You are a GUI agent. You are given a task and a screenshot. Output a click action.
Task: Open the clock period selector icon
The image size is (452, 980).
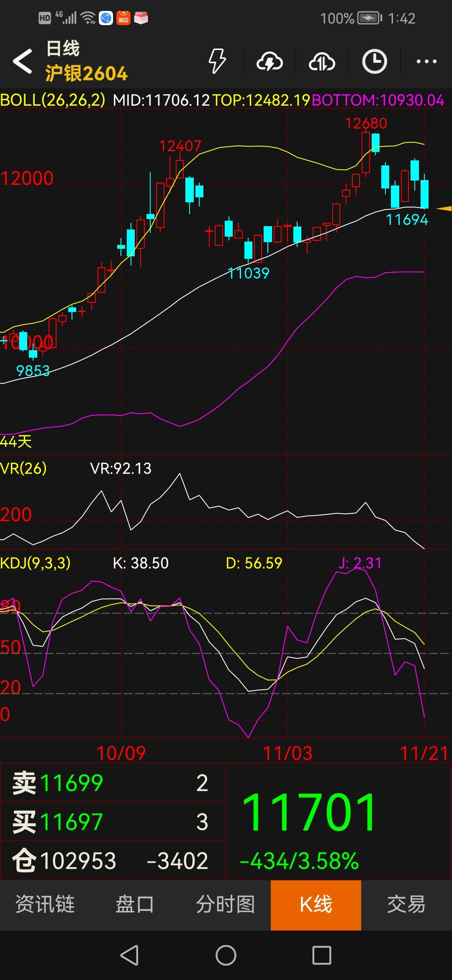click(x=374, y=62)
